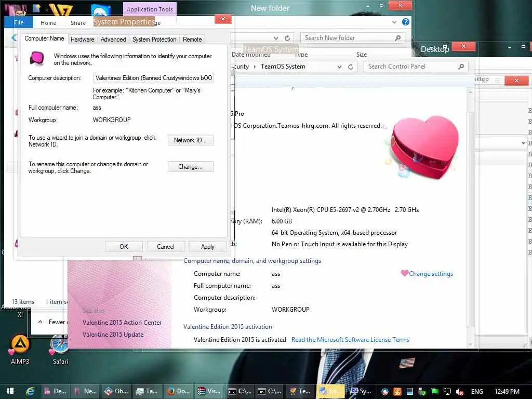Switch to the De... taskbar window

click(55, 391)
